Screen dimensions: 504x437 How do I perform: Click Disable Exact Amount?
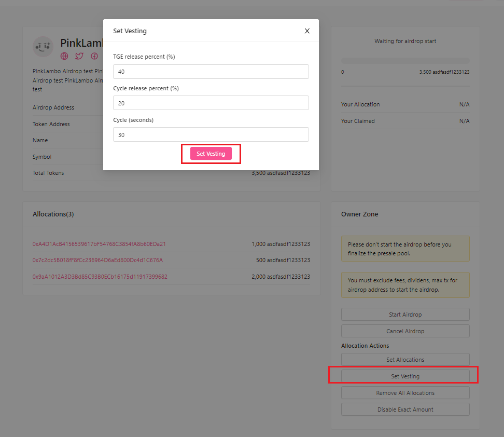click(x=405, y=409)
